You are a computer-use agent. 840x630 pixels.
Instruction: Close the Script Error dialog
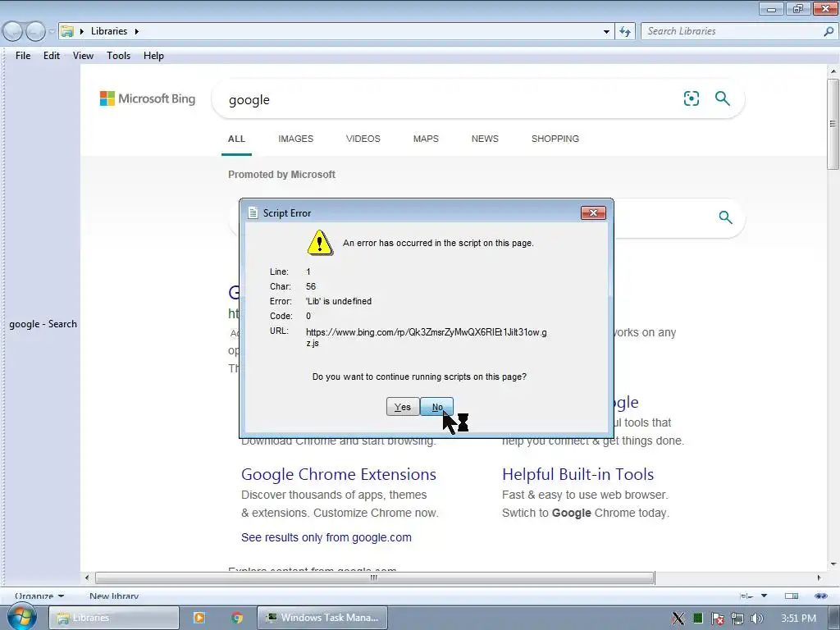pyautogui.click(x=593, y=212)
